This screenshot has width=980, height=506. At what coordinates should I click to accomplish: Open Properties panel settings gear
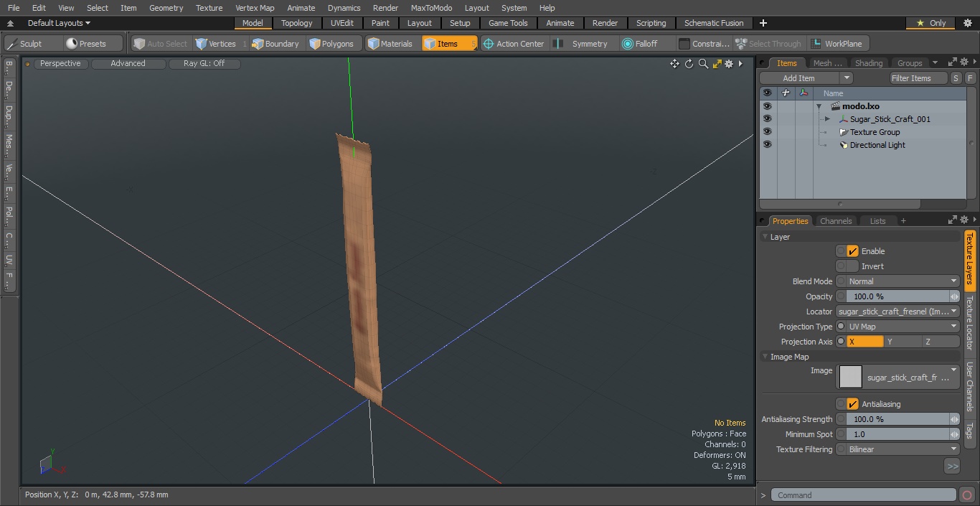[965, 220]
